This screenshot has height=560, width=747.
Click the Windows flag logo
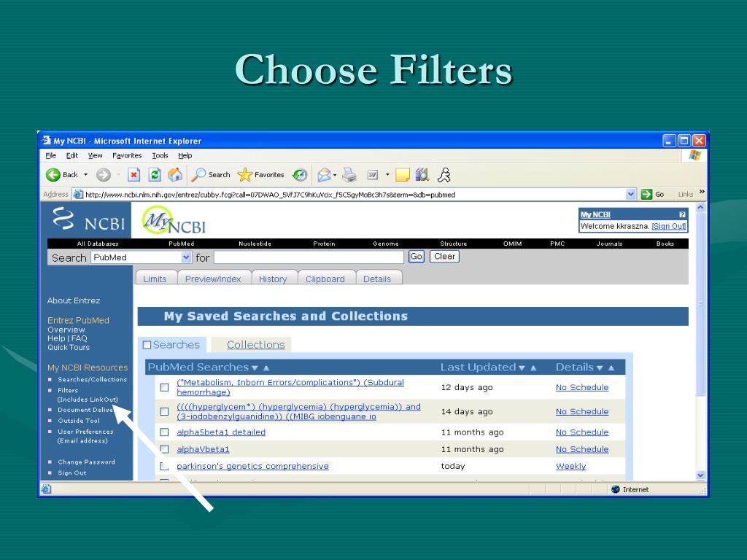pyautogui.click(x=695, y=155)
